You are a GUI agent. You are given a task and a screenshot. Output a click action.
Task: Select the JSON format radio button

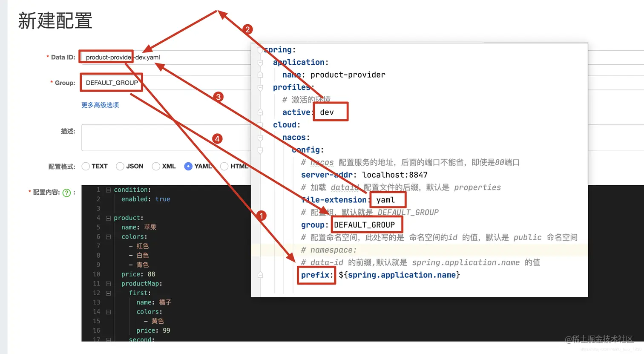tap(120, 166)
